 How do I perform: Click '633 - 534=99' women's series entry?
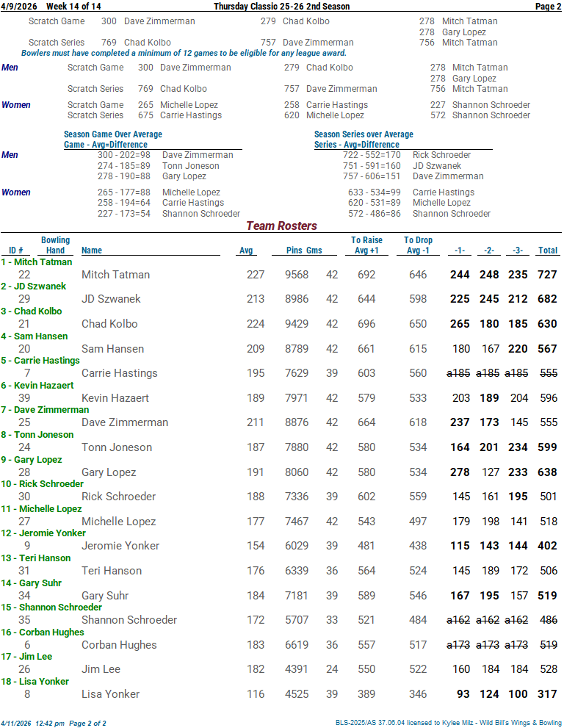point(374,192)
